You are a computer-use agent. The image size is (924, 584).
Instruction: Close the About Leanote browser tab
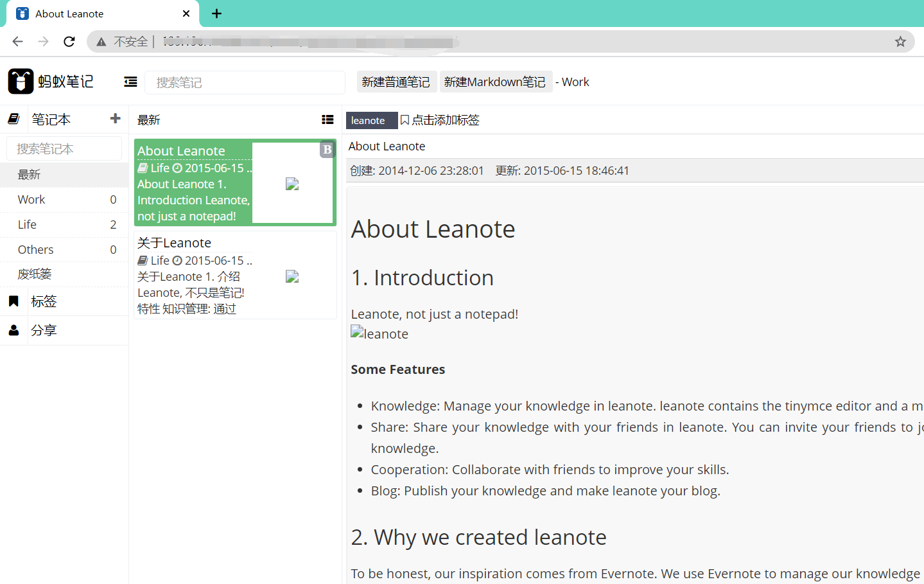(x=186, y=13)
